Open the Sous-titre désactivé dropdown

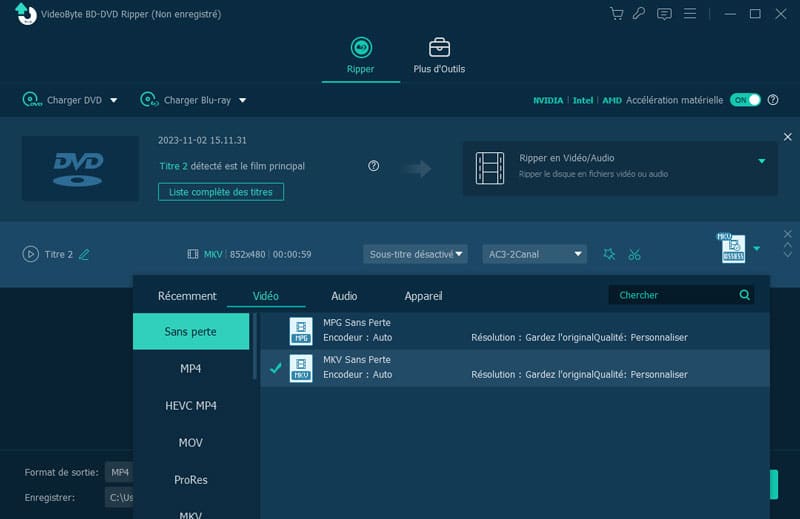click(416, 254)
